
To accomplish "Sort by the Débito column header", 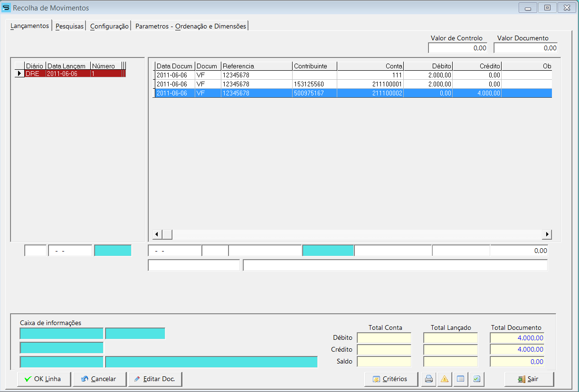I will pyautogui.click(x=428, y=66).
